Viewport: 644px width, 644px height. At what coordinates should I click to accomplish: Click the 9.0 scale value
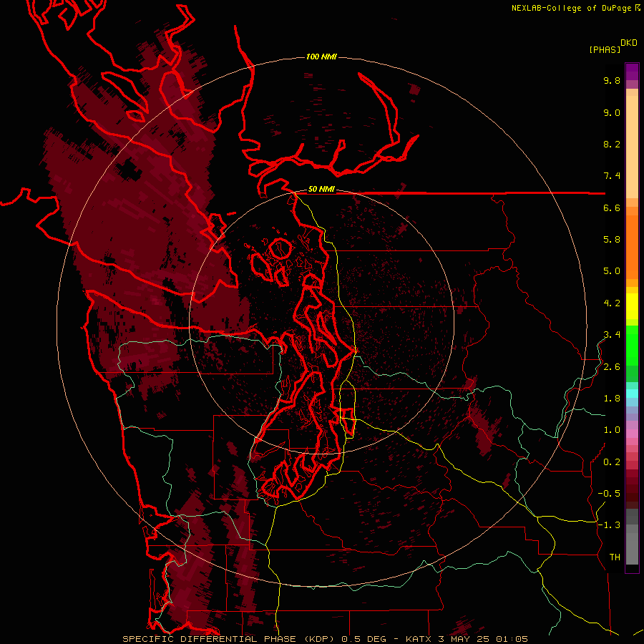pos(612,112)
